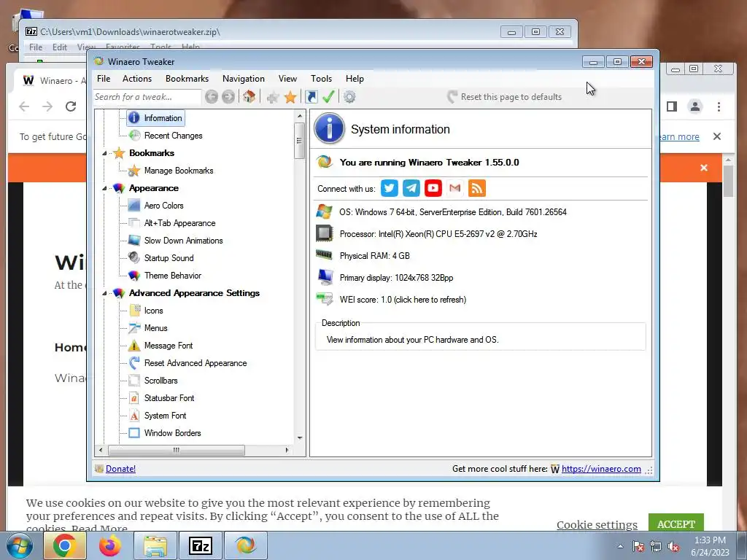This screenshot has height=560, width=747.
Task: Click the Windows Start button
Action: (19, 545)
